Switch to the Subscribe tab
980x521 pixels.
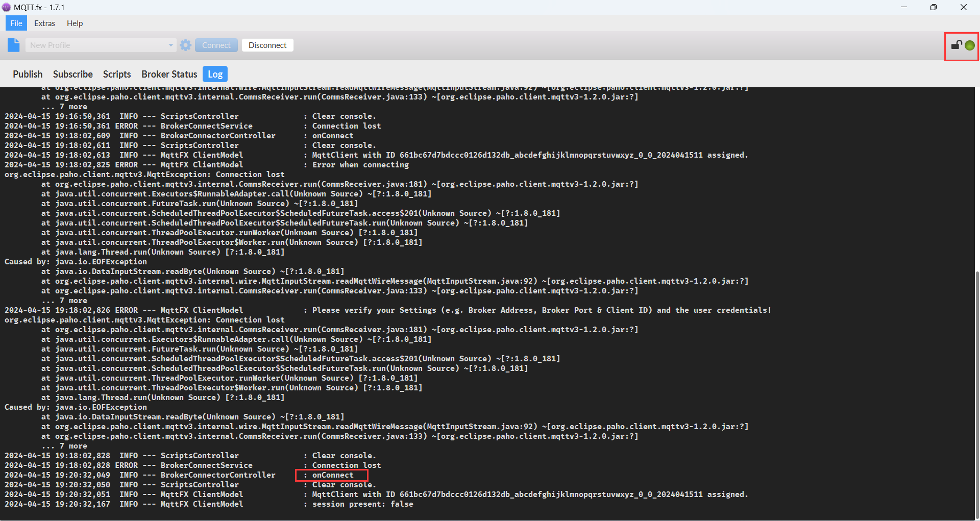pyautogui.click(x=73, y=74)
